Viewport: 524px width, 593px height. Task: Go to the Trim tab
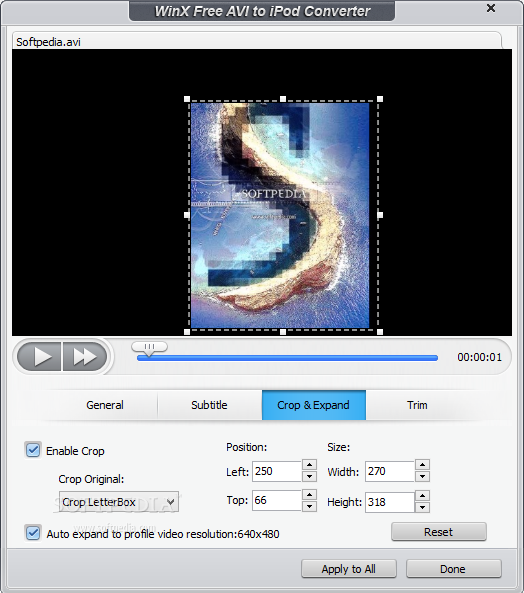pos(417,405)
